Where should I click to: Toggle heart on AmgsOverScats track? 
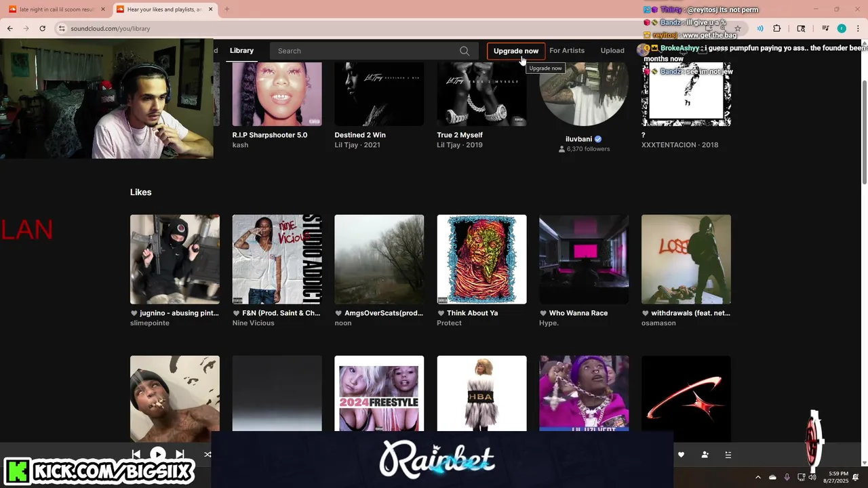click(338, 313)
